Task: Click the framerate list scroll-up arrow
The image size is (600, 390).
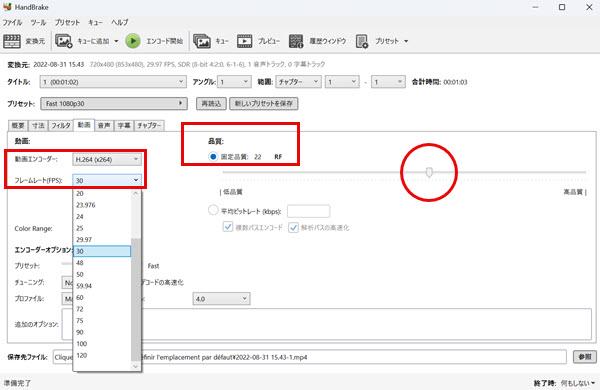Action: 136,194
